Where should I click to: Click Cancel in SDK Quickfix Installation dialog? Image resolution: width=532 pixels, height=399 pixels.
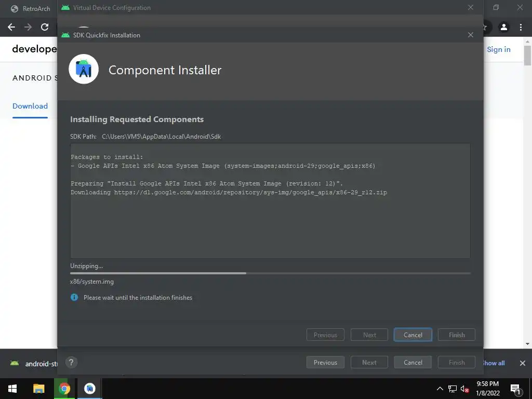coord(413,335)
